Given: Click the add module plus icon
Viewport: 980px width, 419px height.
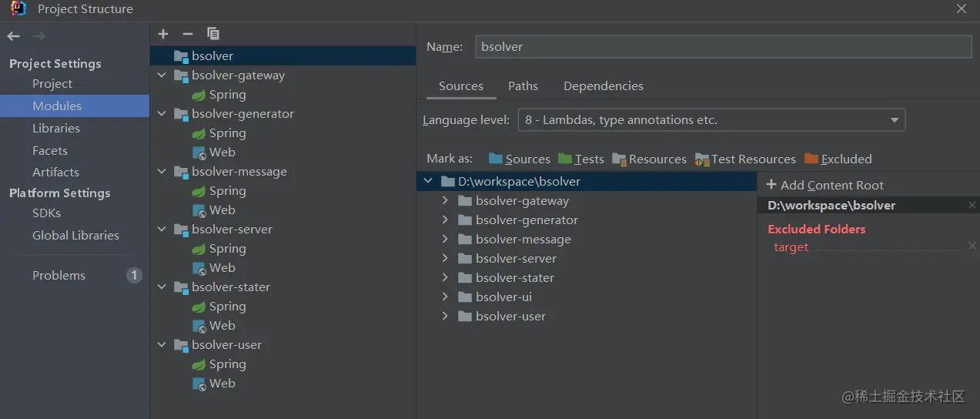Looking at the screenshot, I should (163, 34).
